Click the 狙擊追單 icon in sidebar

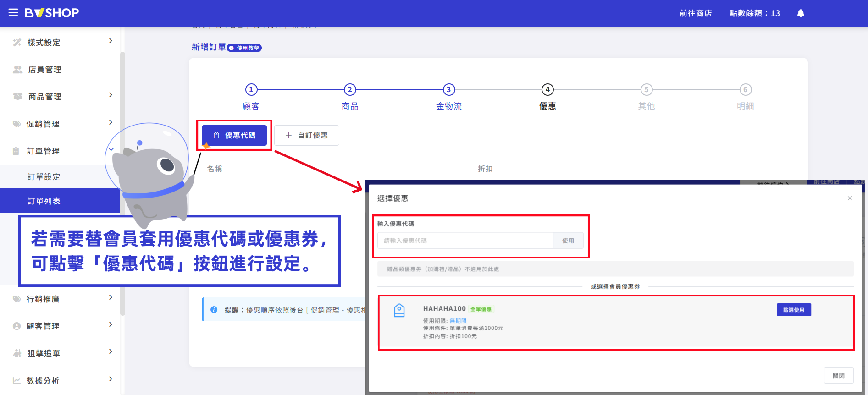coord(17,353)
